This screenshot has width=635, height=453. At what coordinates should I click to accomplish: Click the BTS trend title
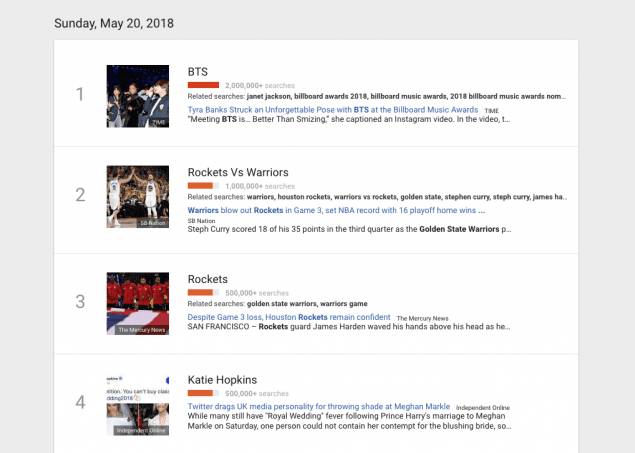tap(198, 72)
